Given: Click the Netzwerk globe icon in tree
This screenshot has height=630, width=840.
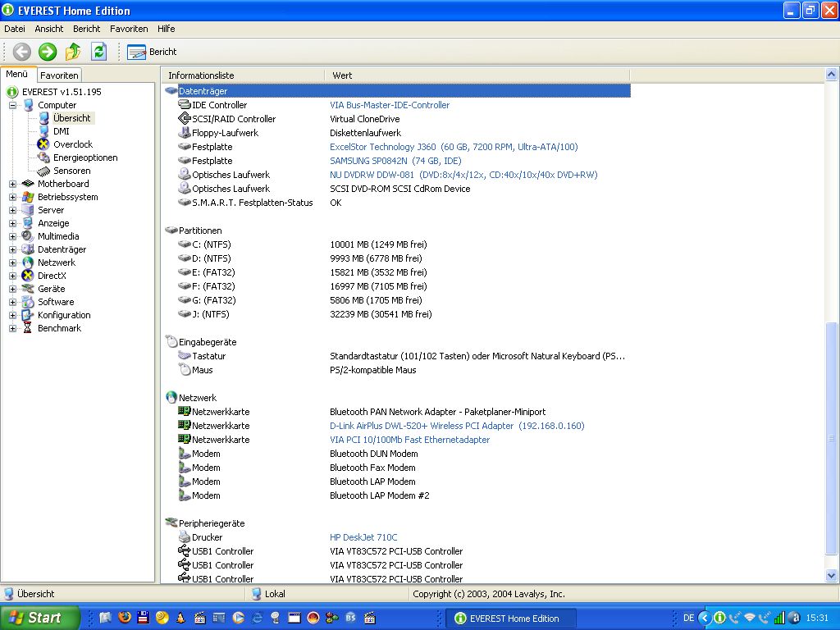Looking at the screenshot, I should point(28,262).
